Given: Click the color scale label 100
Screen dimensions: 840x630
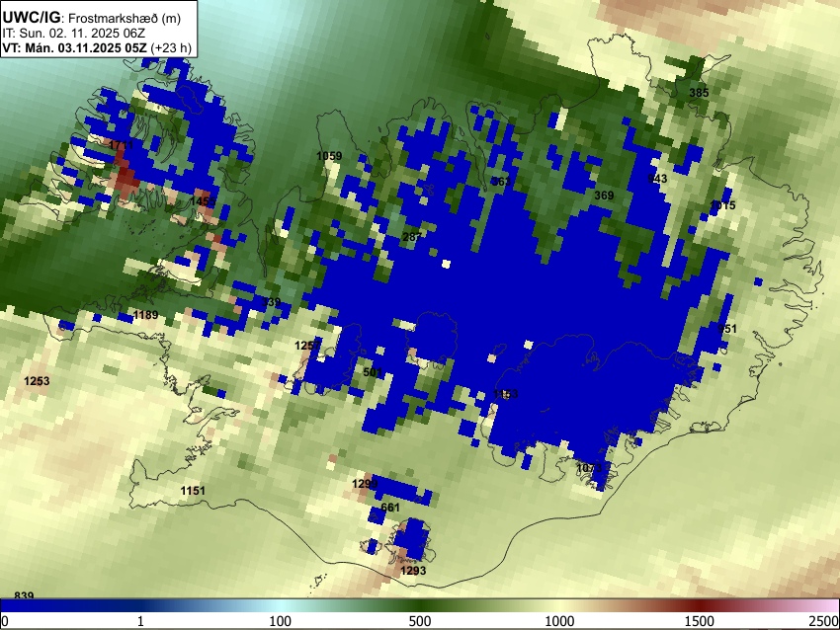Looking at the screenshot, I should tap(281, 621).
